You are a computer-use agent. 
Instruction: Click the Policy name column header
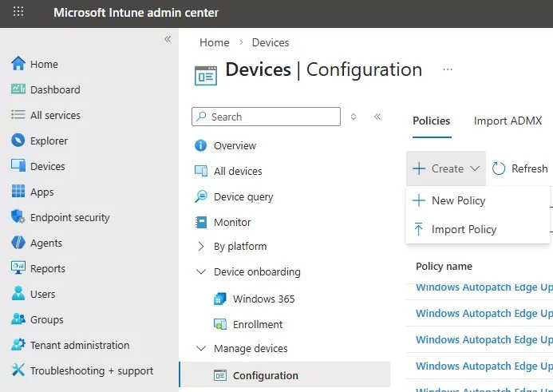[x=444, y=266]
